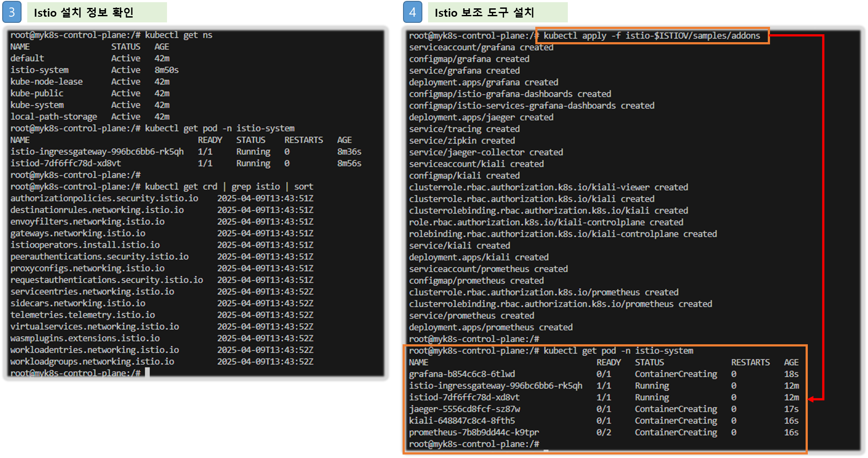Click istio-ingressgateway pod in right terminal
Image resolution: width=868 pixels, height=458 pixels.
point(496,386)
